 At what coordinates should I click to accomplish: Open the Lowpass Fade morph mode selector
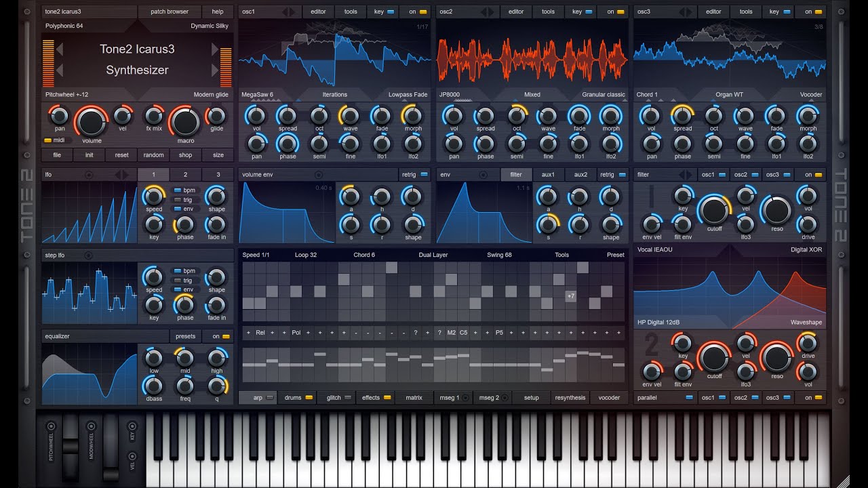tap(408, 95)
